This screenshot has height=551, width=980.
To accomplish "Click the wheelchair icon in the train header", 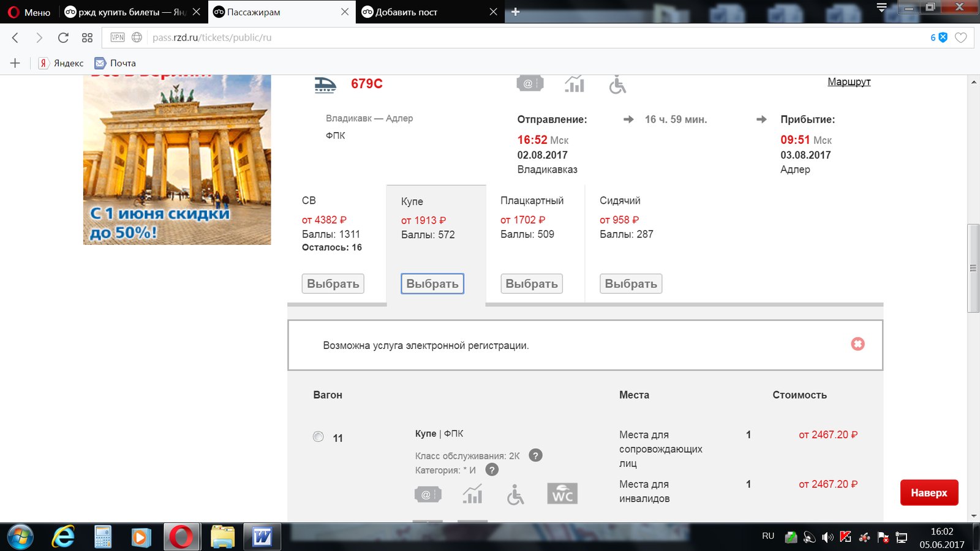I will [x=617, y=84].
